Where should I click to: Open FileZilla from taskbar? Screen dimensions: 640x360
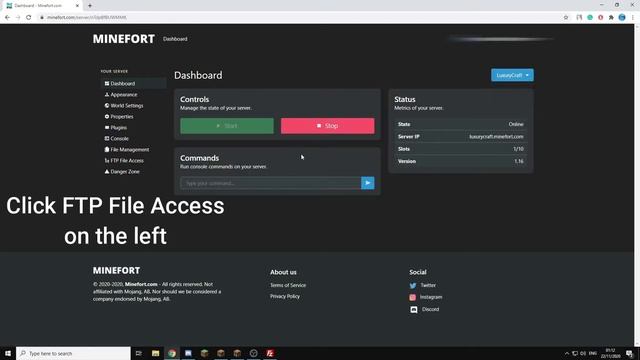point(270,353)
